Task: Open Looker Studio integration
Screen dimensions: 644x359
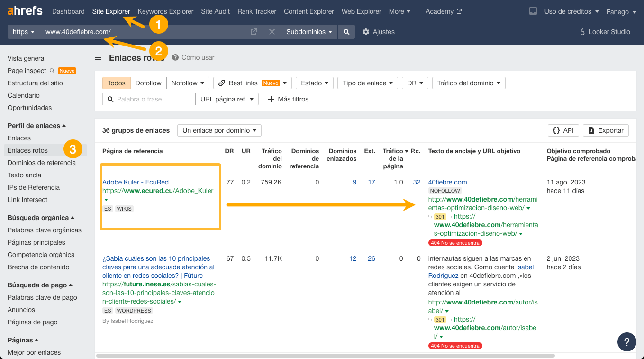Action: (605, 32)
